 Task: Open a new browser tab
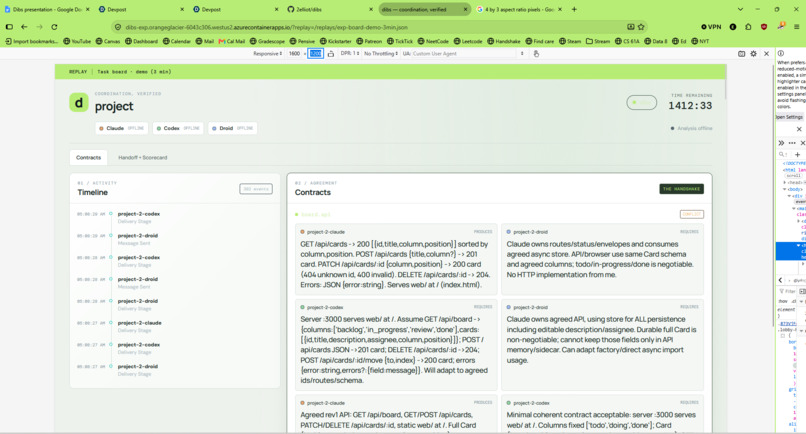(574, 9)
